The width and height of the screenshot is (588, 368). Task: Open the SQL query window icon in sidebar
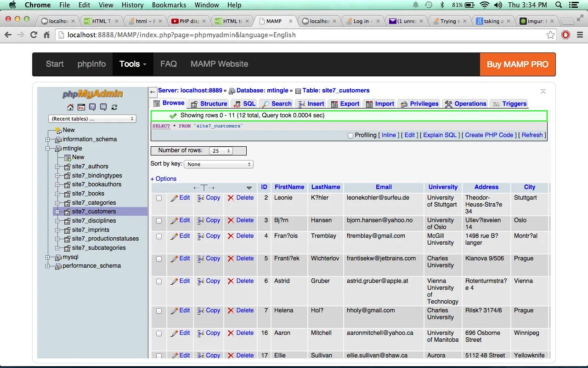coord(81,107)
